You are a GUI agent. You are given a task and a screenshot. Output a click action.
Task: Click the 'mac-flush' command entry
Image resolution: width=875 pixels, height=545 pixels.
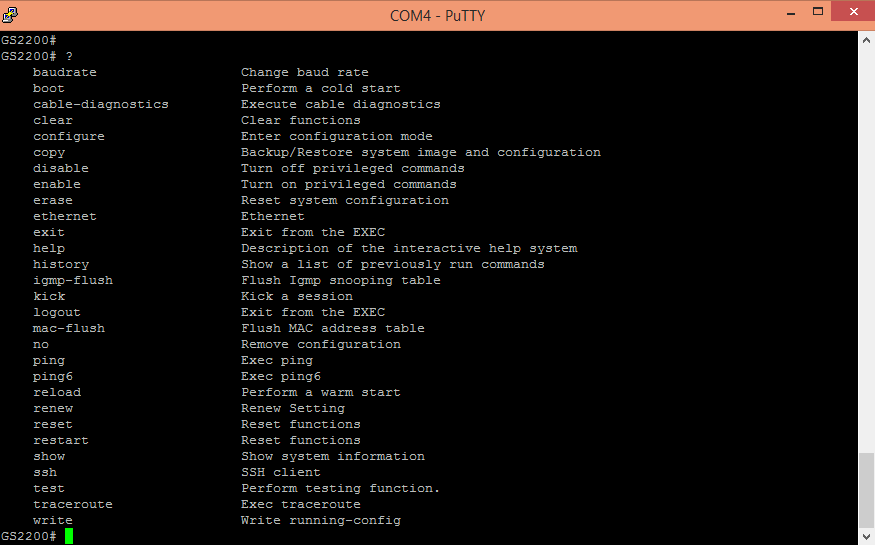pyautogui.click(x=68, y=328)
